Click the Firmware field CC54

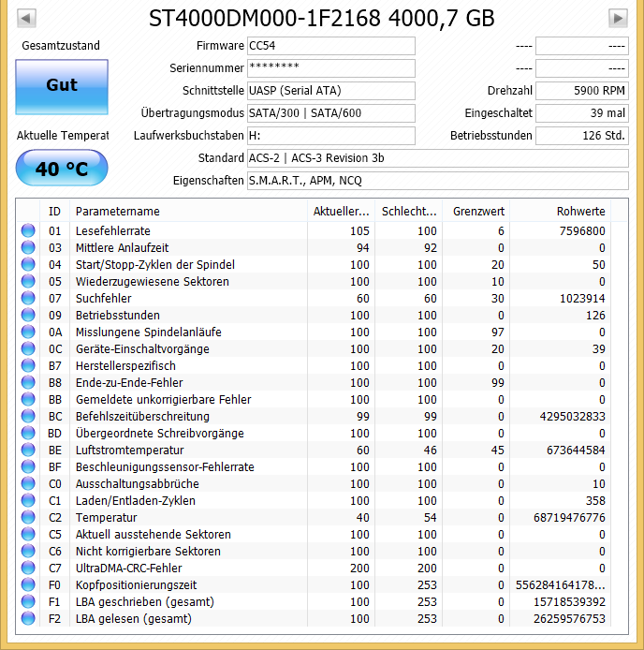pyautogui.click(x=331, y=46)
